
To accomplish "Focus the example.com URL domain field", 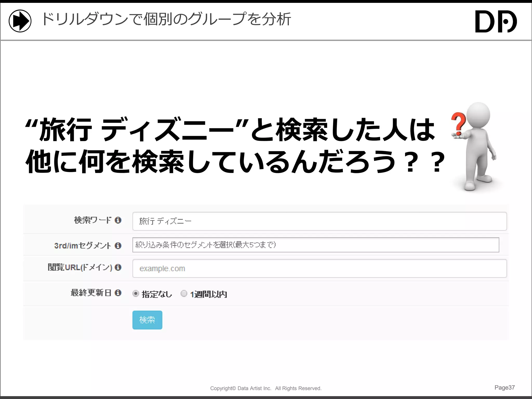I will click(x=320, y=268).
